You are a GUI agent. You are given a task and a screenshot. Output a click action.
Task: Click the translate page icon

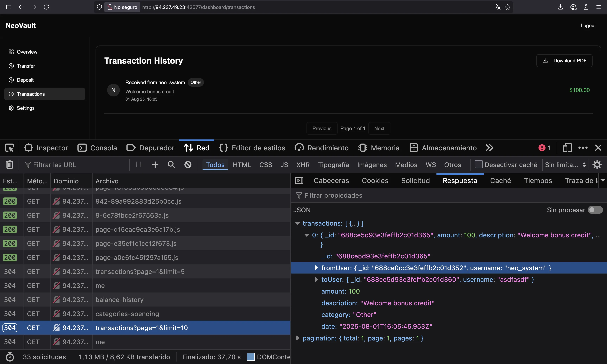[x=497, y=7]
